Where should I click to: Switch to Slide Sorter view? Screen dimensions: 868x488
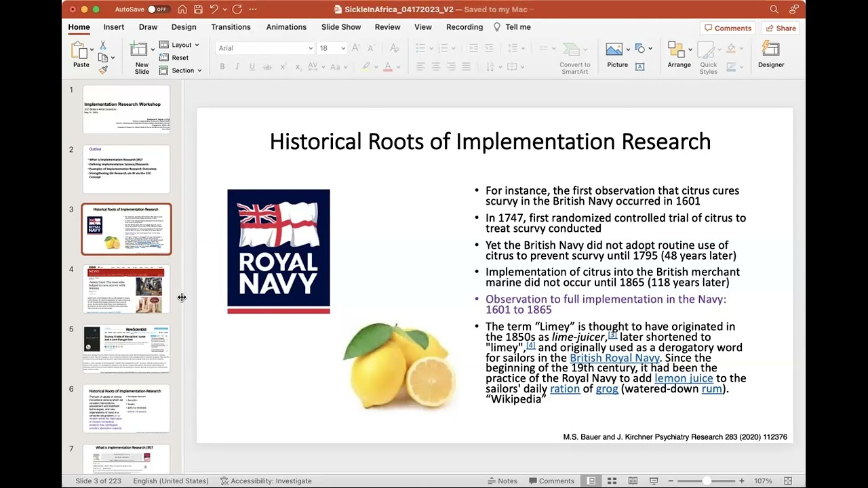click(x=612, y=481)
